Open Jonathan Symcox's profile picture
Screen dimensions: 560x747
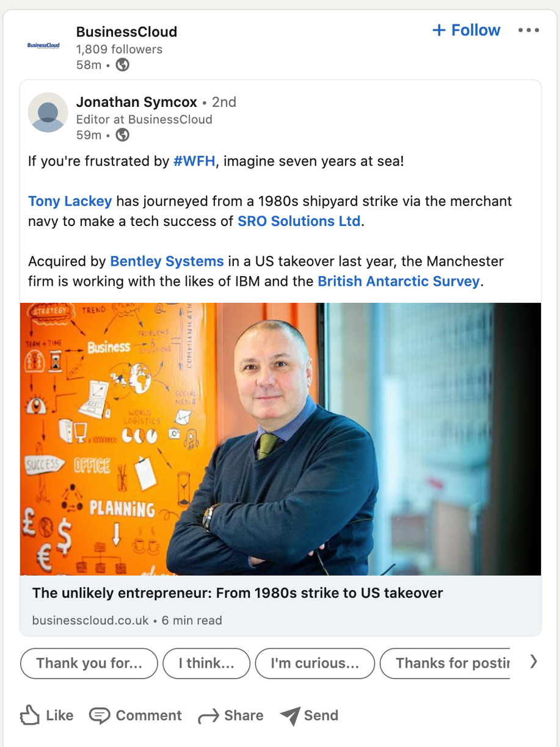(48, 112)
